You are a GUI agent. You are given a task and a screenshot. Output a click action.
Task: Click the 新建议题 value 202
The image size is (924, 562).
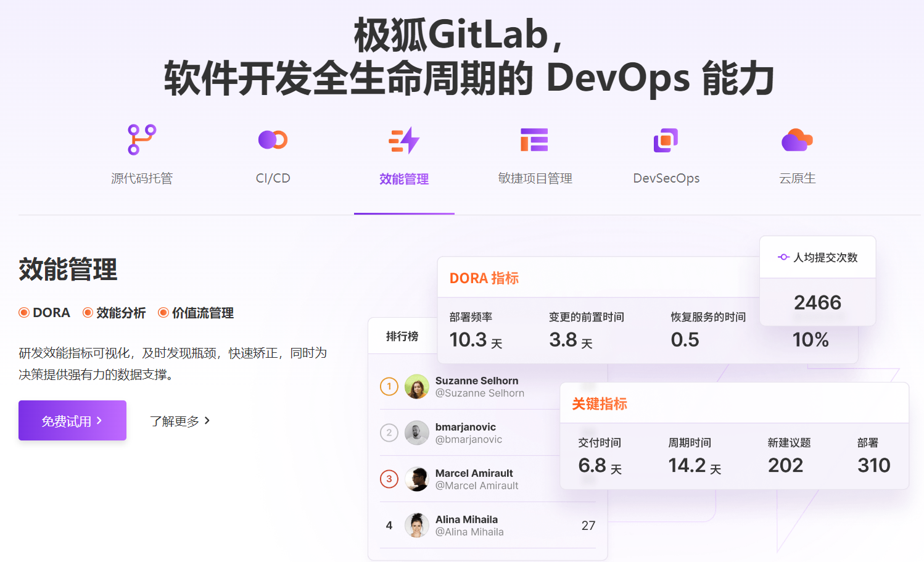(x=786, y=465)
